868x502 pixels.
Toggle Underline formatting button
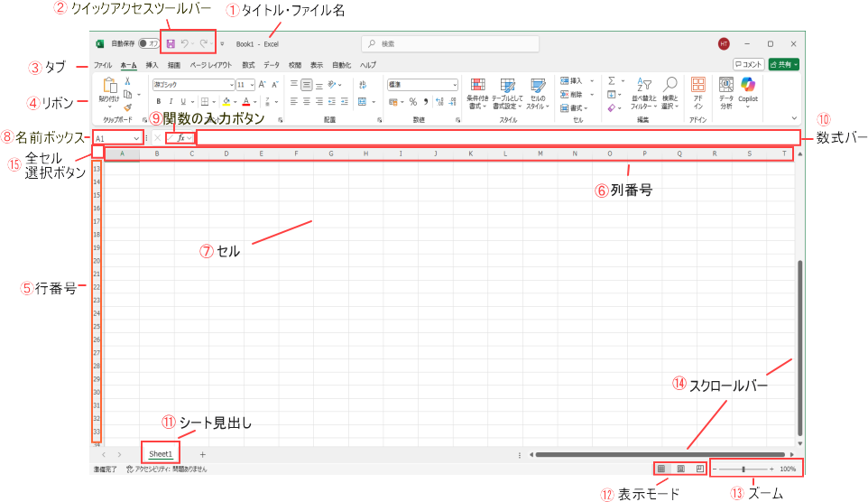[x=182, y=101]
